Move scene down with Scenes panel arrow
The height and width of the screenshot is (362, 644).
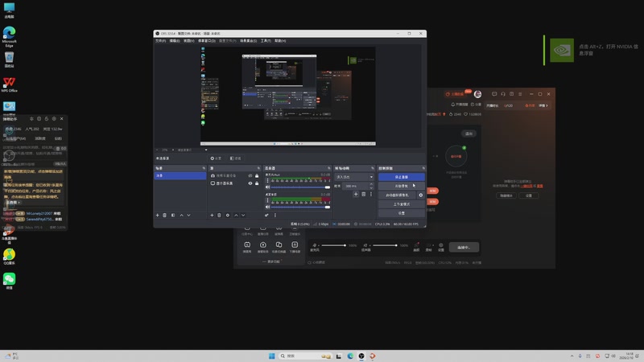[x=188, y=215]
